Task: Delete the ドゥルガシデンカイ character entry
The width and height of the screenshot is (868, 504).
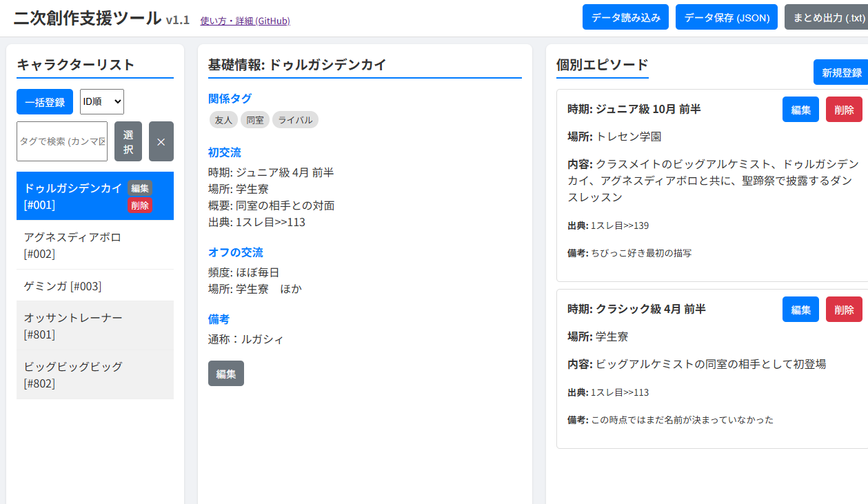Action: click(140, 205)
